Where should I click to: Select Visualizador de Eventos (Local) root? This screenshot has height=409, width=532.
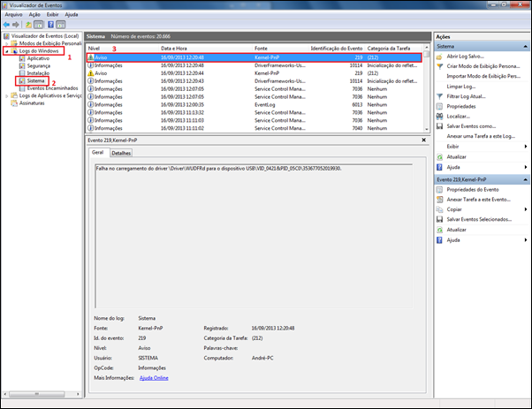[x=45, y=36]
